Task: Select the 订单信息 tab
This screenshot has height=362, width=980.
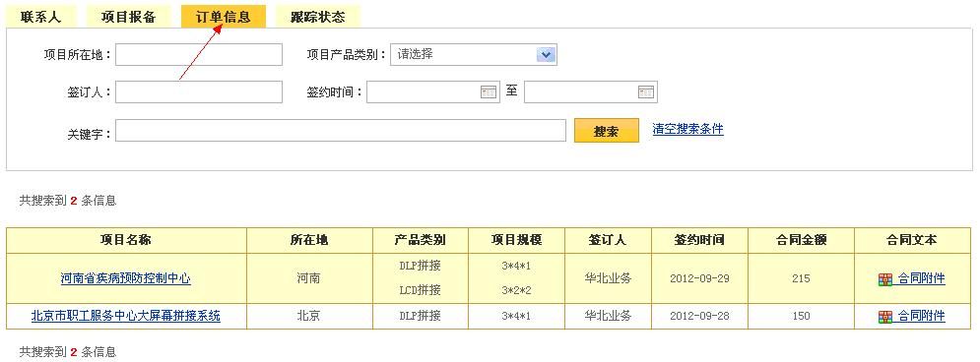Action: (x=224, y=17)
